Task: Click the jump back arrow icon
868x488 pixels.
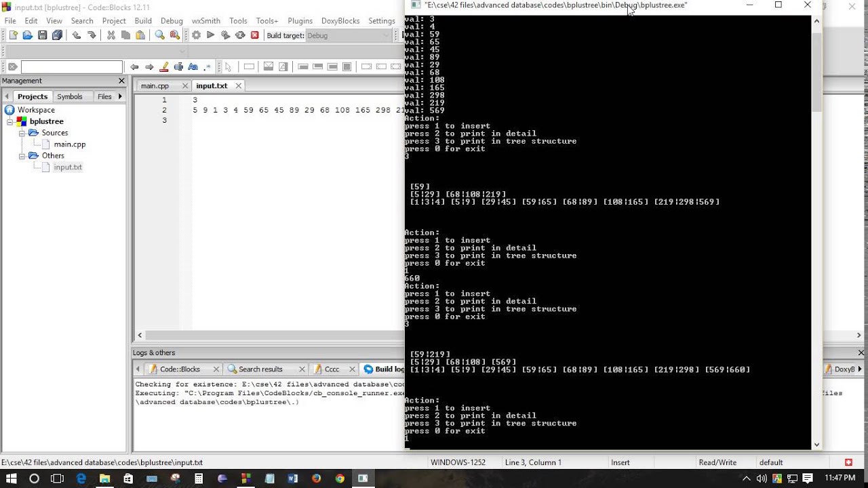Action: point(134,66)
